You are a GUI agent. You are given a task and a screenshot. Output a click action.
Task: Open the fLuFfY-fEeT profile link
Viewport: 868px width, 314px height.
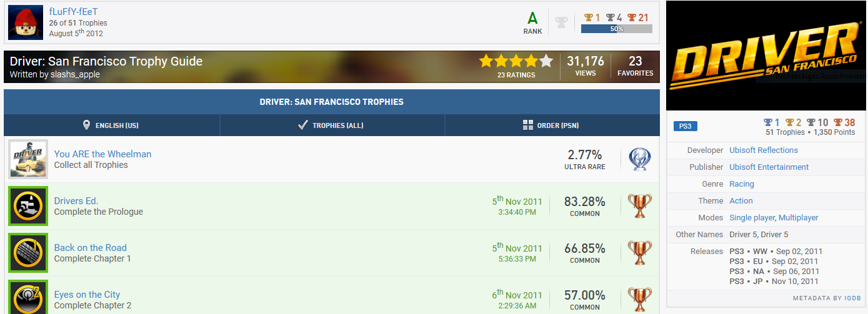[73, 12]
